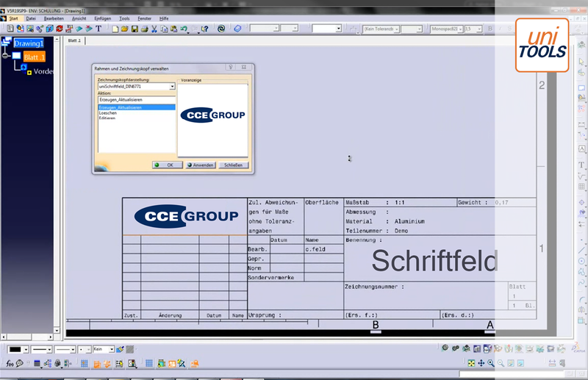Click the Cut scissors icon
Screen dimensions: 588x380
154,29
